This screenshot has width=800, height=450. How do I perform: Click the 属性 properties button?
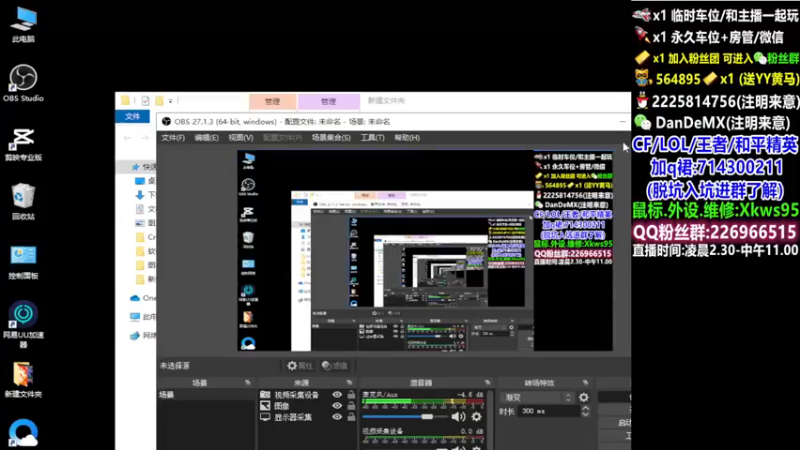[x=299, y=366]
